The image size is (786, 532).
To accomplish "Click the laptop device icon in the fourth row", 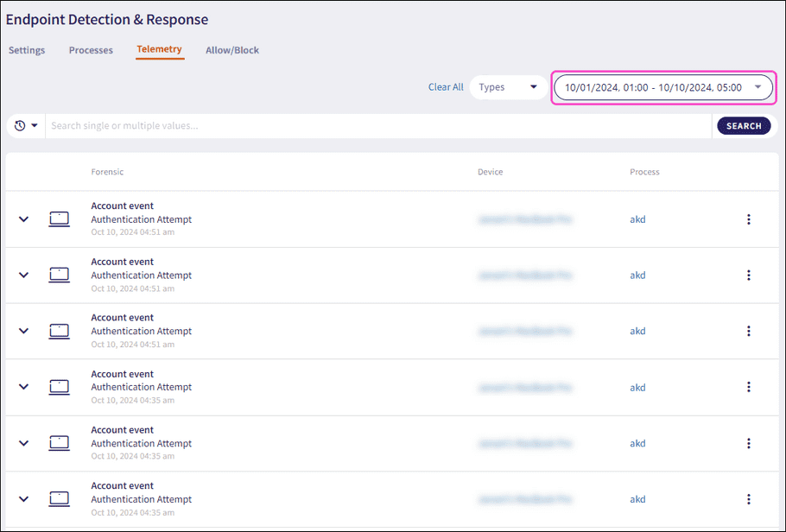I will tap(59, 387).
